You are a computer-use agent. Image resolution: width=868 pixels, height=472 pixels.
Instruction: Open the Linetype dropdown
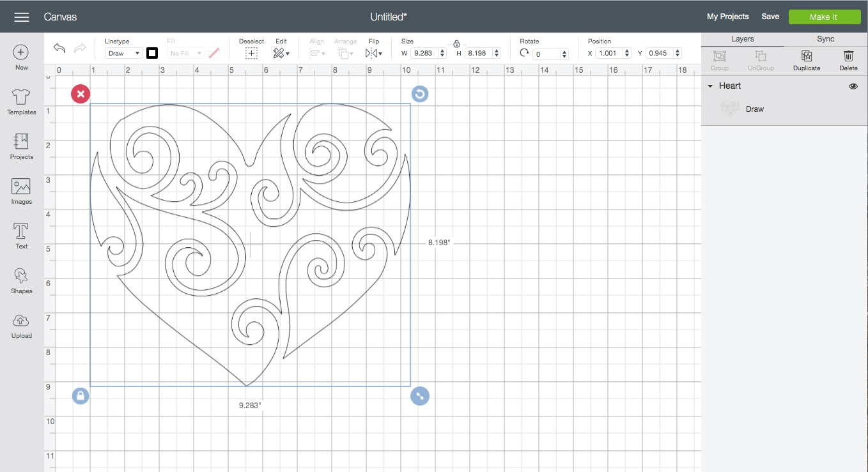point(123,54)
